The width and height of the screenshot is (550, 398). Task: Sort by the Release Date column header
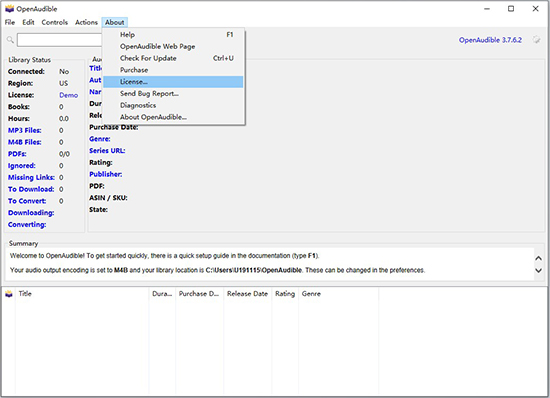247,294
